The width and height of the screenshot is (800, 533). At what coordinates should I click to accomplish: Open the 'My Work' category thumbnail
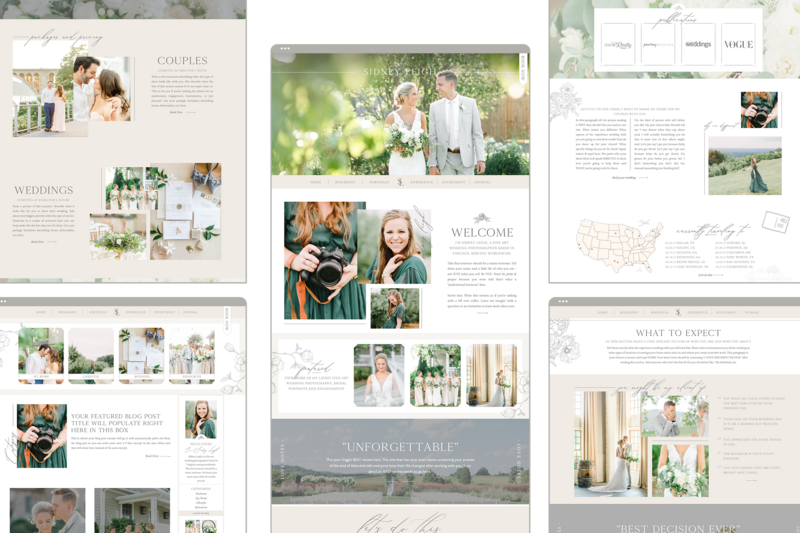point(41,354)
